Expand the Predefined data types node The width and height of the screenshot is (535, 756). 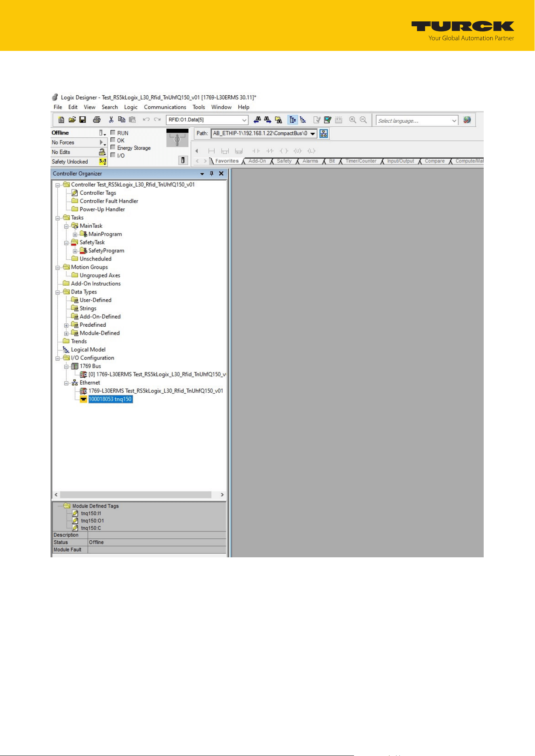pos(66,325)
